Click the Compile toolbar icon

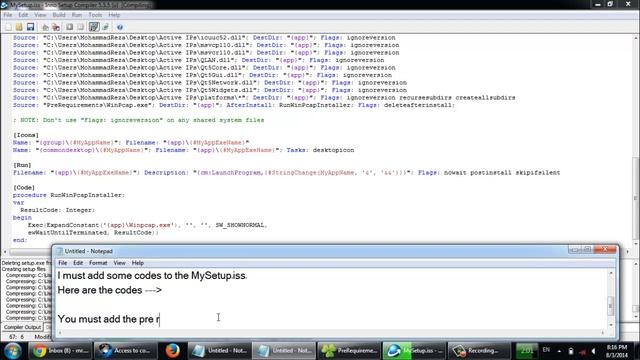click(45, 27)
